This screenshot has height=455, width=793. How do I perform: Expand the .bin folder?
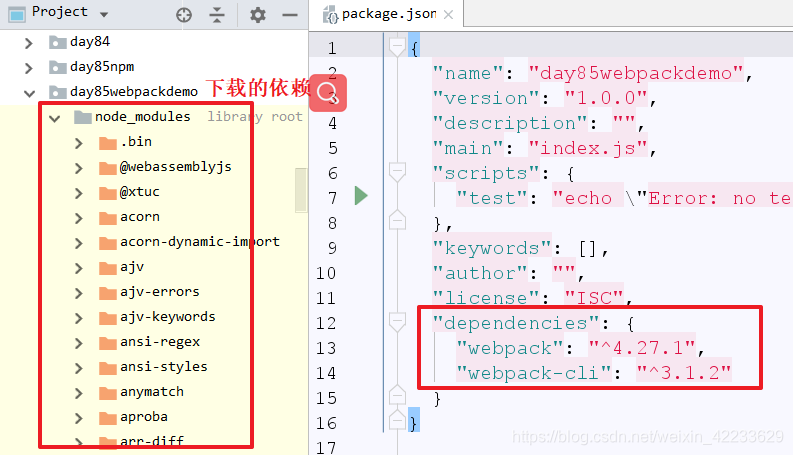pyautogui.click(x=78, y=143)
